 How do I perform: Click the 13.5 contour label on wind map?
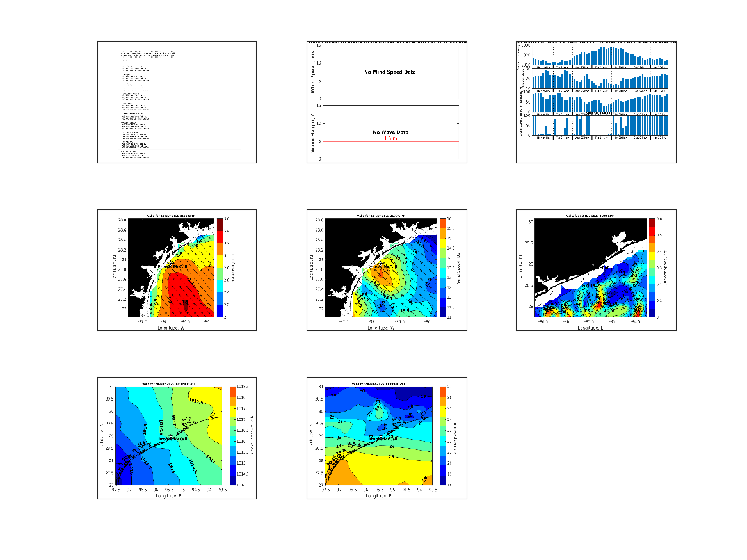tap(404, 310)
